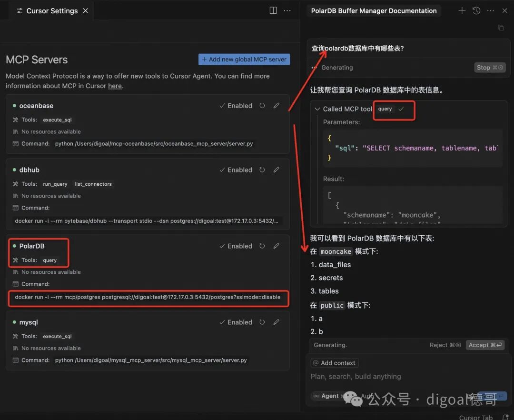Add new global MCP server
The width and height of the screenshot is (514, 420).
coord(244,60)
